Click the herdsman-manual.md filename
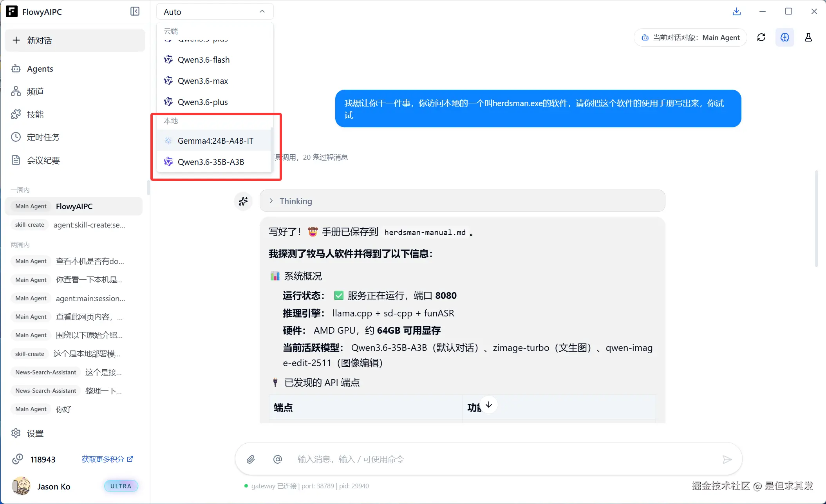The width and height of the screenshot is (826, 504). point(425,232)
